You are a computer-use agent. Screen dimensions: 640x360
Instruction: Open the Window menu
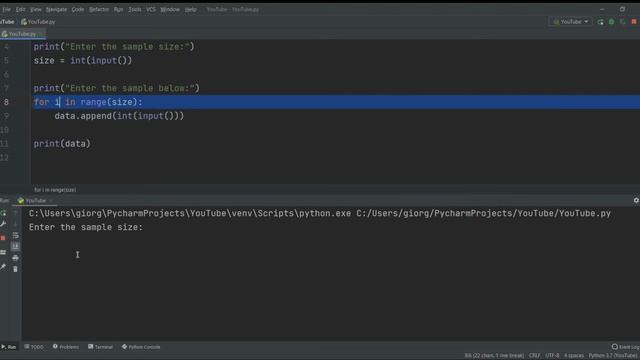point(170,9)
